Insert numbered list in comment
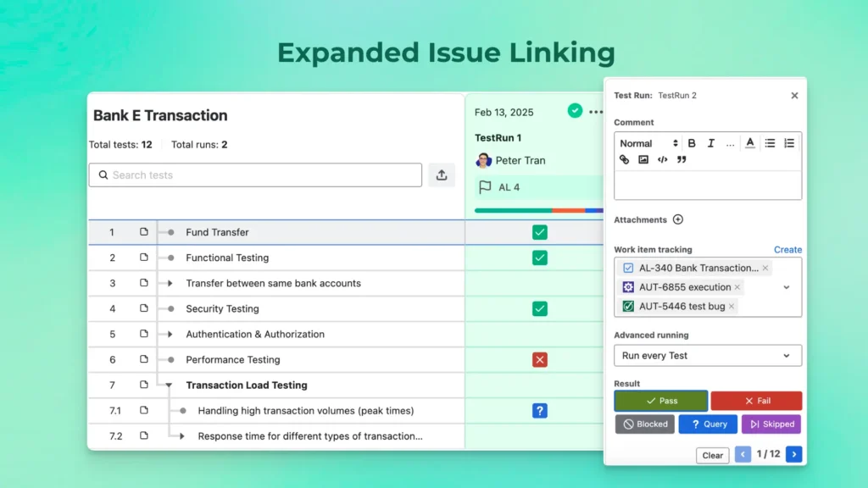The image size is (868, 488). coord(789,143)
